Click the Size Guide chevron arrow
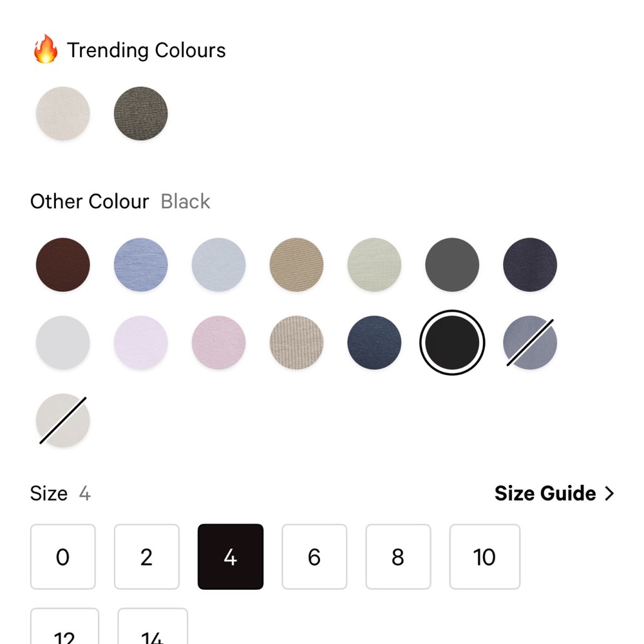644x644 pixels. point(609,493)
